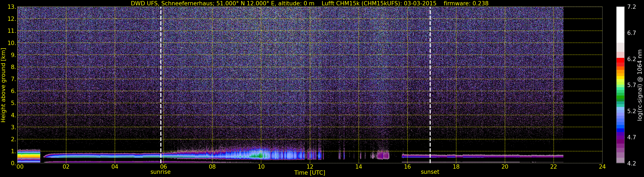Click the 'sunrise' label below time axis
This screenshot has width=644, height=177.
pyautogui.click(x=161, y=172)
